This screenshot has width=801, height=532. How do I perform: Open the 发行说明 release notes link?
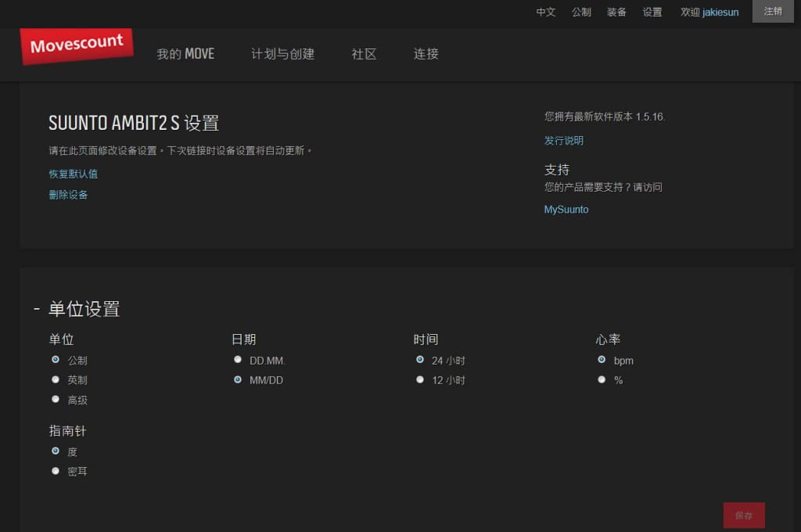point(564,141)
